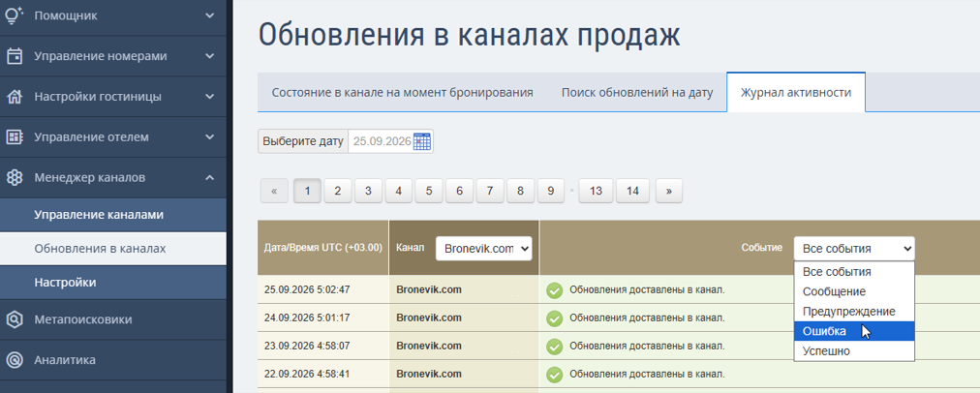Click the date field showing 25.09.2026
The width and height of the screenshot is (980, 393).
(x=382, y=141)
